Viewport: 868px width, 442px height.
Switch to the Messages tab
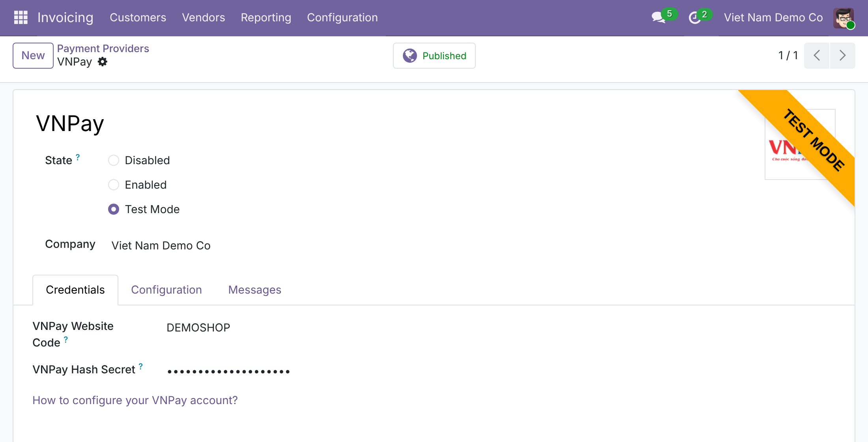[255, 290]
